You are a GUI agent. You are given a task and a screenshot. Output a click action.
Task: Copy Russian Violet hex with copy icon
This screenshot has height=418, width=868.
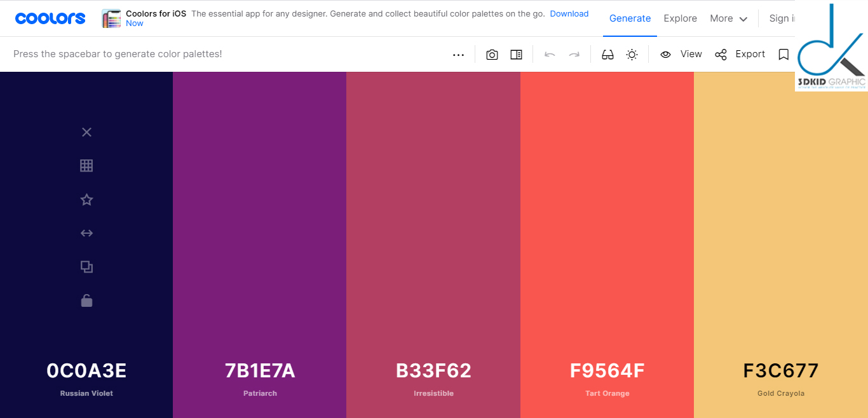pos(87,267)
